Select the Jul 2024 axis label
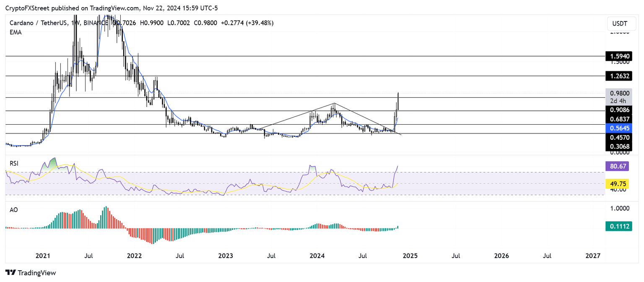The image size is (644, 282). (x=363, y=256)
